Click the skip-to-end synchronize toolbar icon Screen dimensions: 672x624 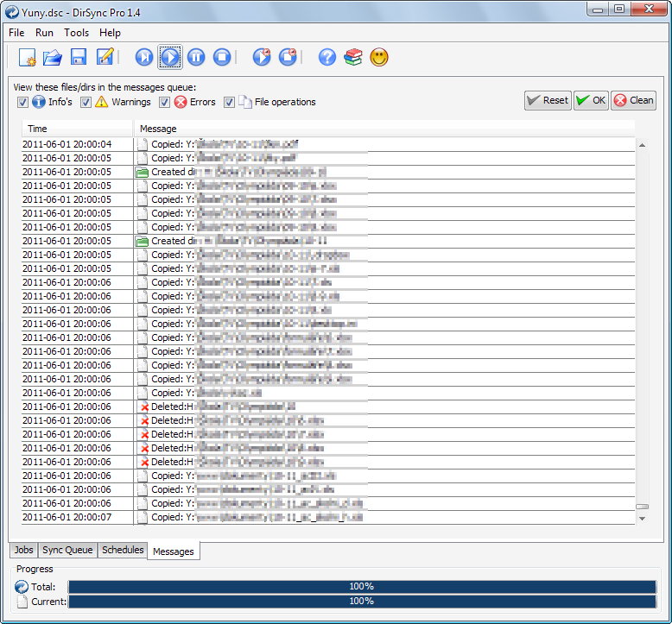(144, 57)
